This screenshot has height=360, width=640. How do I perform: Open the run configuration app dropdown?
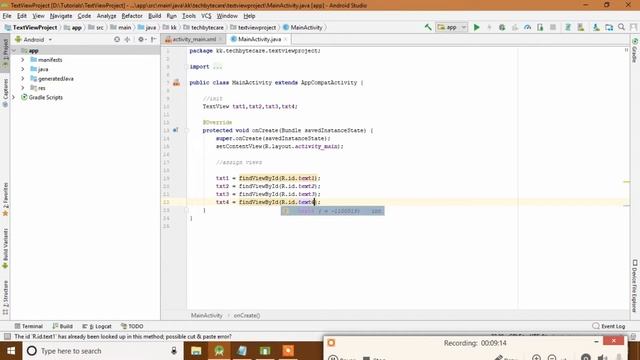tap(452, 27)
